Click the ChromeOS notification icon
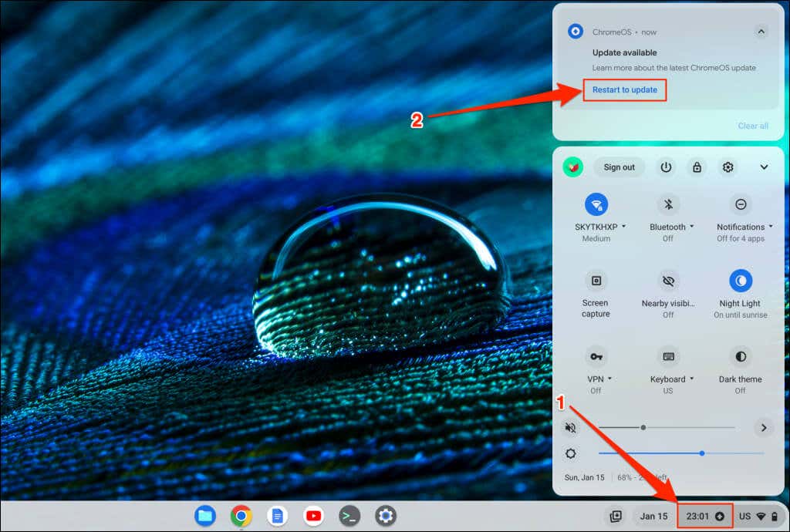The width and height of the screenshot is (790, 532). pyautogui.click(x=576, y=31)
